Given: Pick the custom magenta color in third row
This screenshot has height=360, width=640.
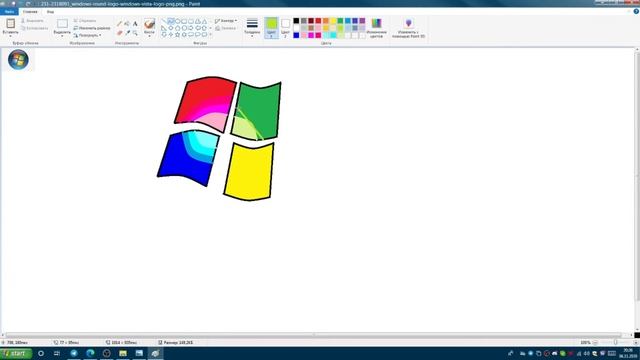Looking at the screenshot, I should (x=311, y=36).
